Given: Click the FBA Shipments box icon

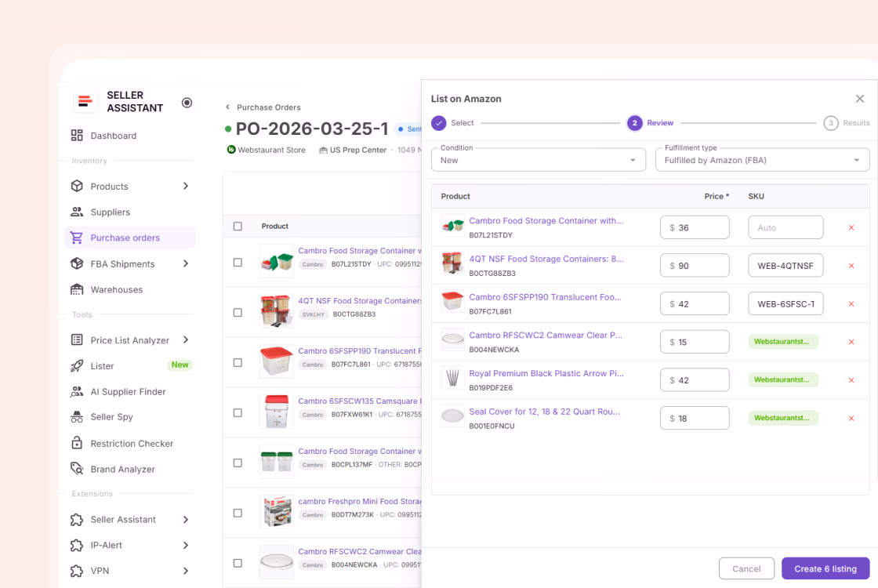Looking at the screenshot, I should pos(77,263).
